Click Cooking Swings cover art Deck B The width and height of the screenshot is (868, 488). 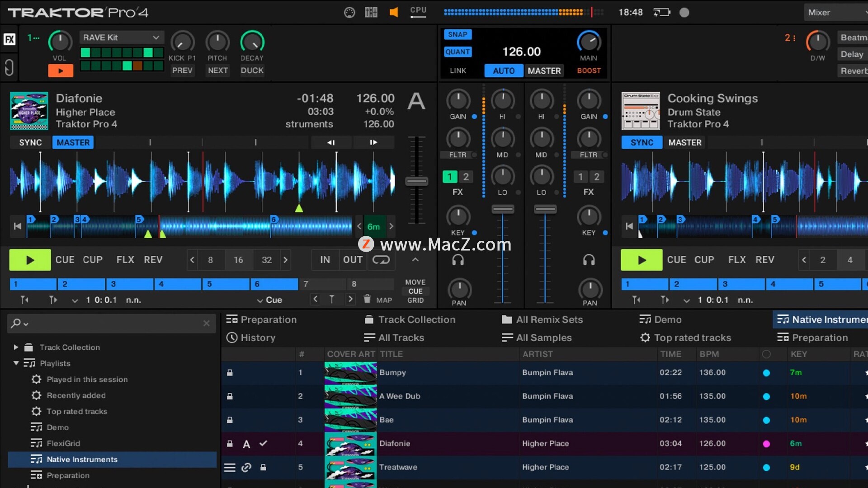641,111
